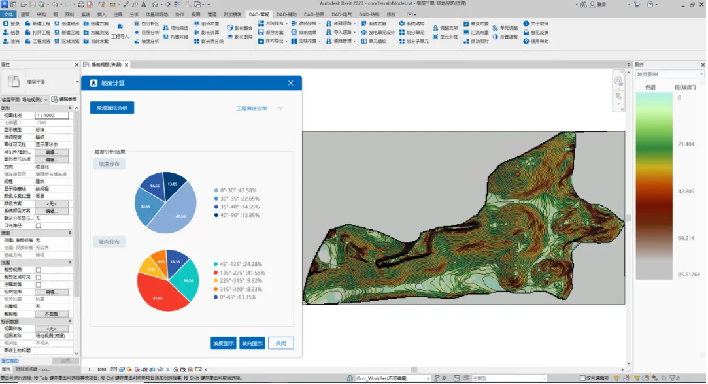Click the 关于软件 info icon in ribbon
Viewport: 708px width, 384px height.
tap(526, 23)
